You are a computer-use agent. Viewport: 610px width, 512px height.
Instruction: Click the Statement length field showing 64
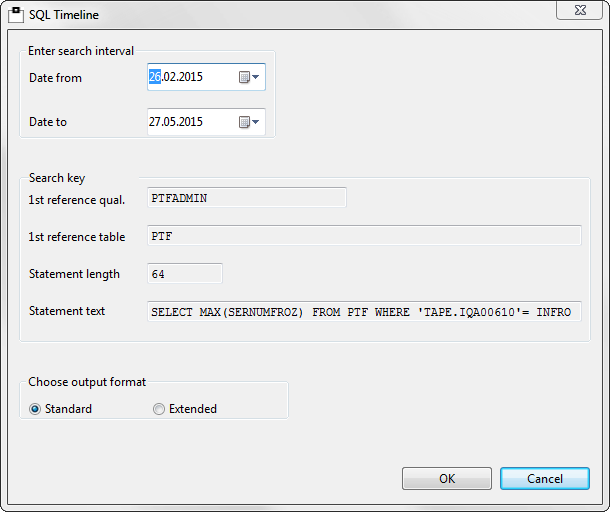coord(184,274)
